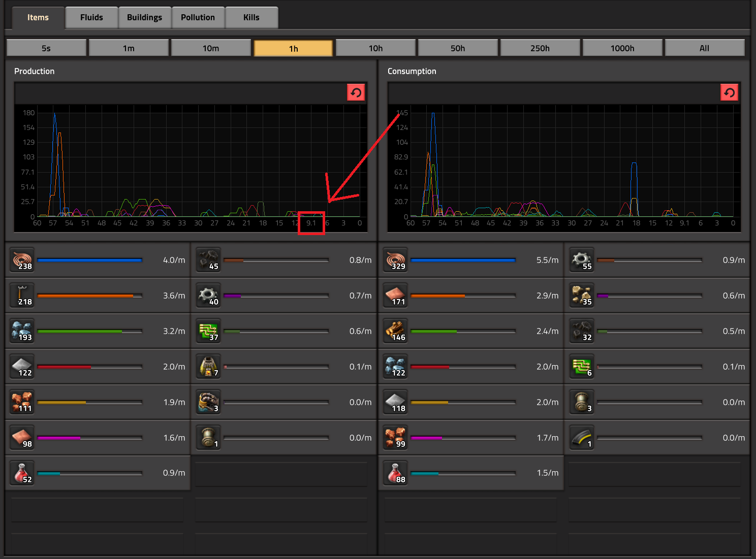Select iron ore icon showing 122 in Consumption

[x=396, y=367]
